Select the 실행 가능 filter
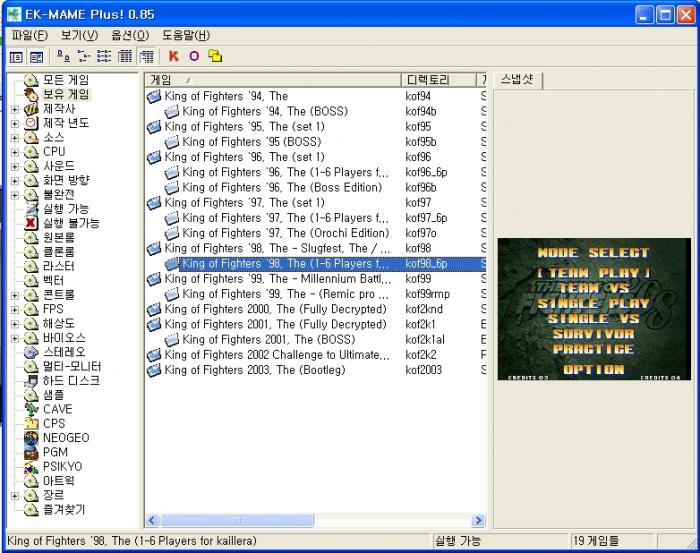700x553 pixels. [66, 208]
